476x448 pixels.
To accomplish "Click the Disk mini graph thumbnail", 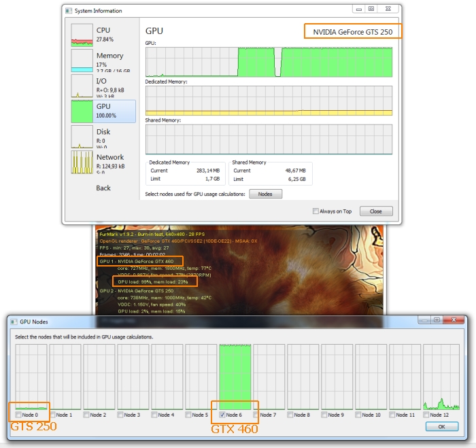I will click(82, 137).
